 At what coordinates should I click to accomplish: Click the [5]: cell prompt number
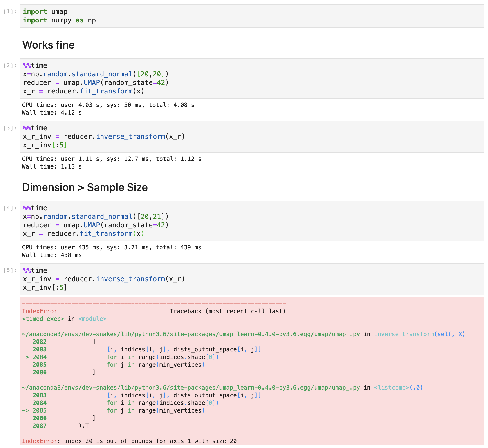tap(9, 270)
